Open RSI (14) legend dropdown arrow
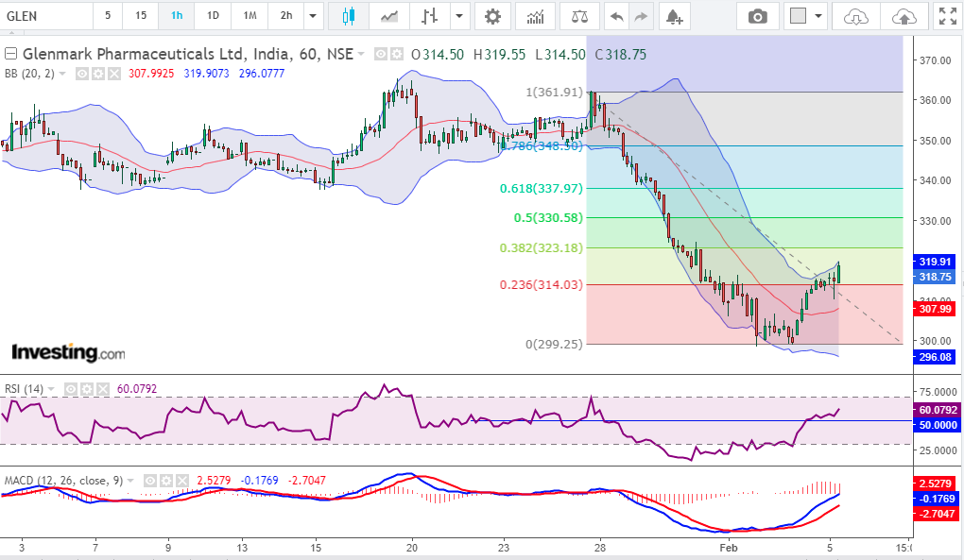The width and height of the screenshot is (964, 560). click(x=51, y=389)
